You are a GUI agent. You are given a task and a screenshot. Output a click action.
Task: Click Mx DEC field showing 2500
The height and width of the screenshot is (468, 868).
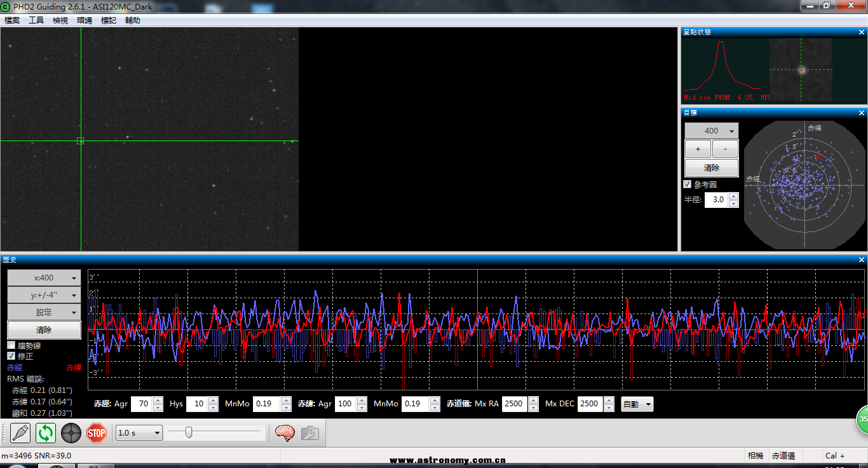[591, 404]
